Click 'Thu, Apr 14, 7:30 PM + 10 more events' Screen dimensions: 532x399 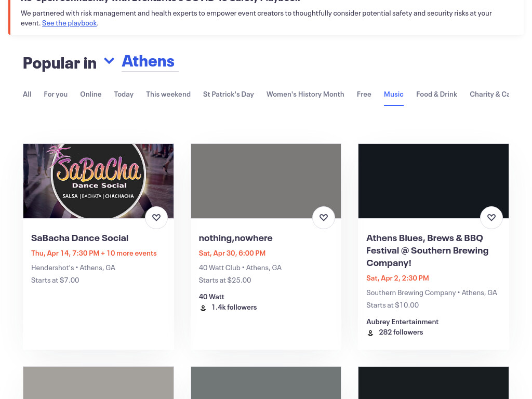coord(94,253)
